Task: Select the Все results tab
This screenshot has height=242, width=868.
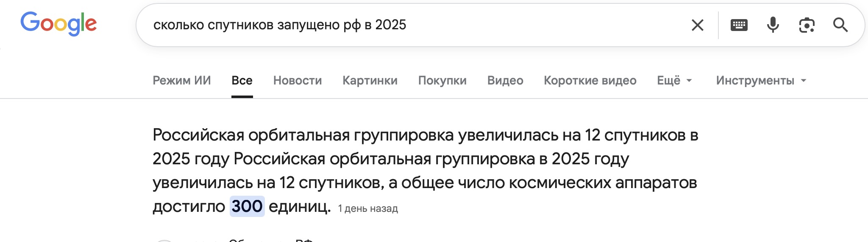Action: pos(242,80)
